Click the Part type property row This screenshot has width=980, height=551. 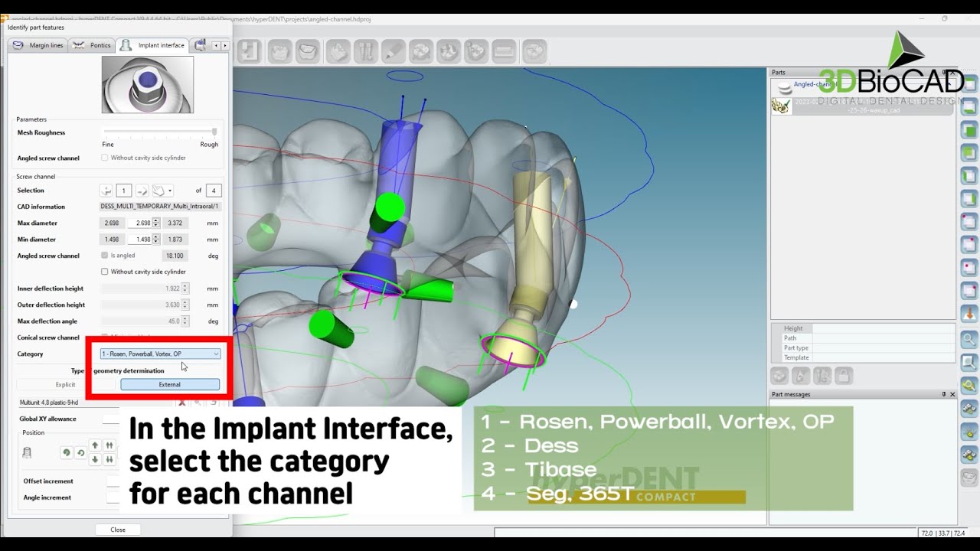(862, 348)
